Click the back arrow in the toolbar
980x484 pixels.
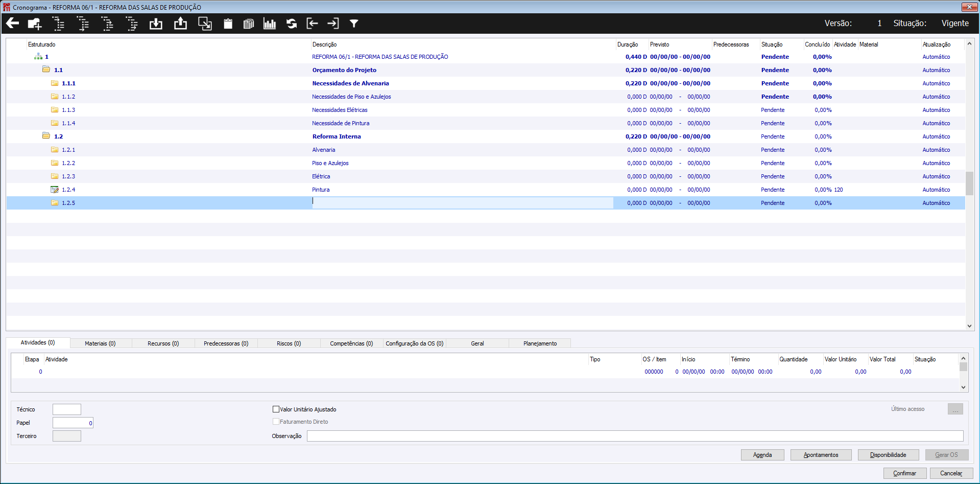[12, 23]
